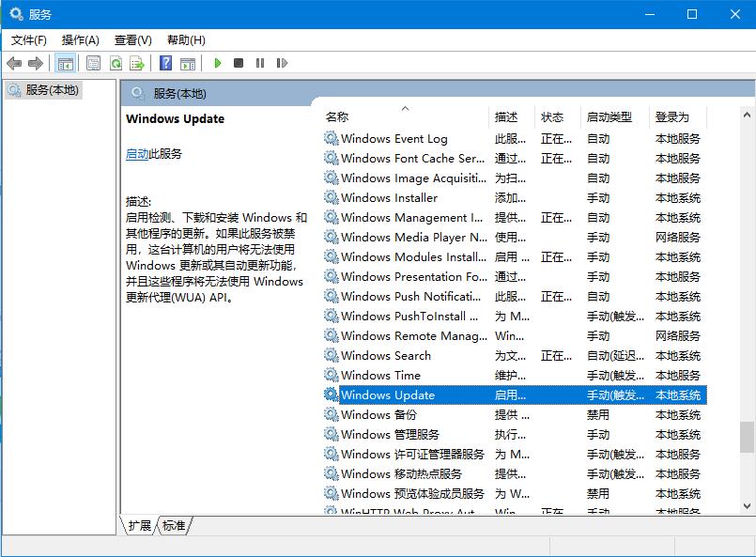Click the Back arrow toolbar icon
Viewport: 756px width, 557px height.
point(14,63)
